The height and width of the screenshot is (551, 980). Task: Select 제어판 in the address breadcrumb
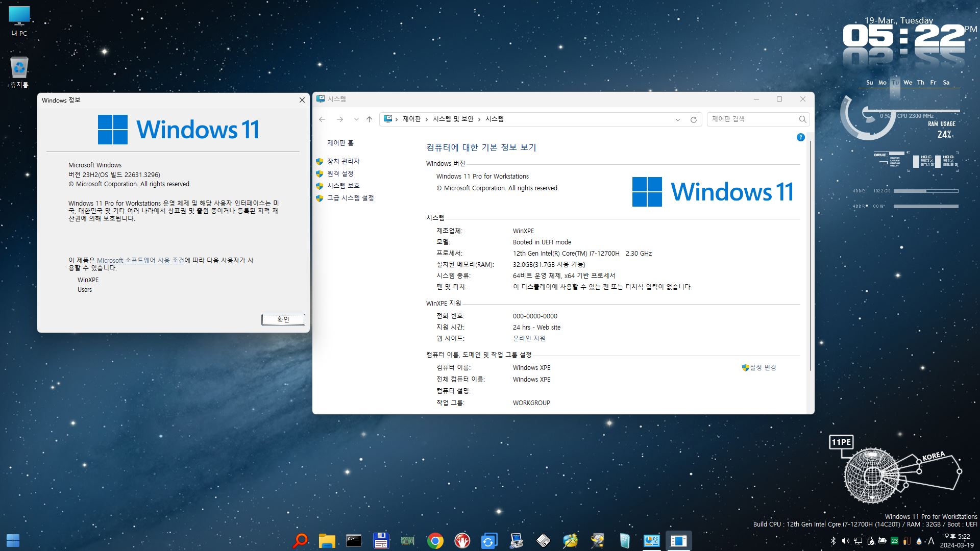tap(411, 119)
